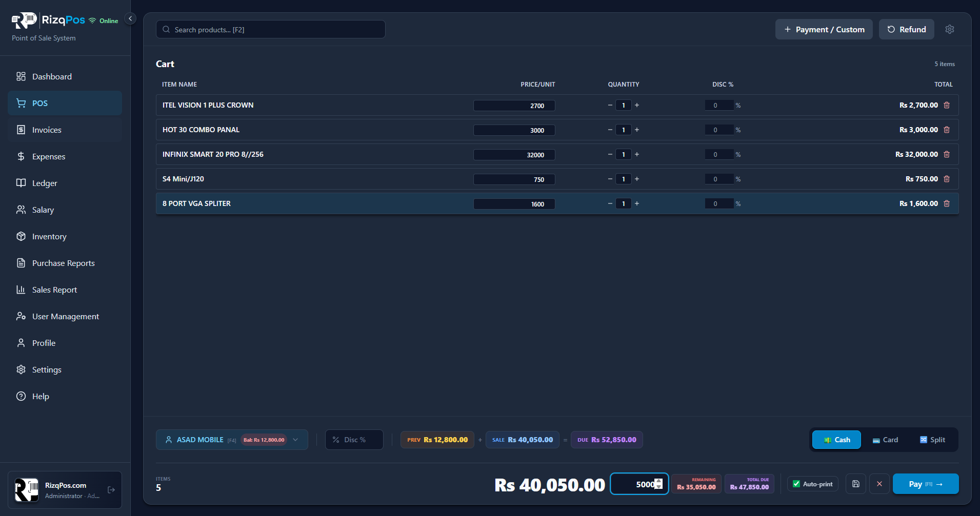This screenshot has width=980, height=516.
Task: Decrease quantity of 8 PORT VGA SPLITER
Action: pyautogui.click(x=610, y=203)
